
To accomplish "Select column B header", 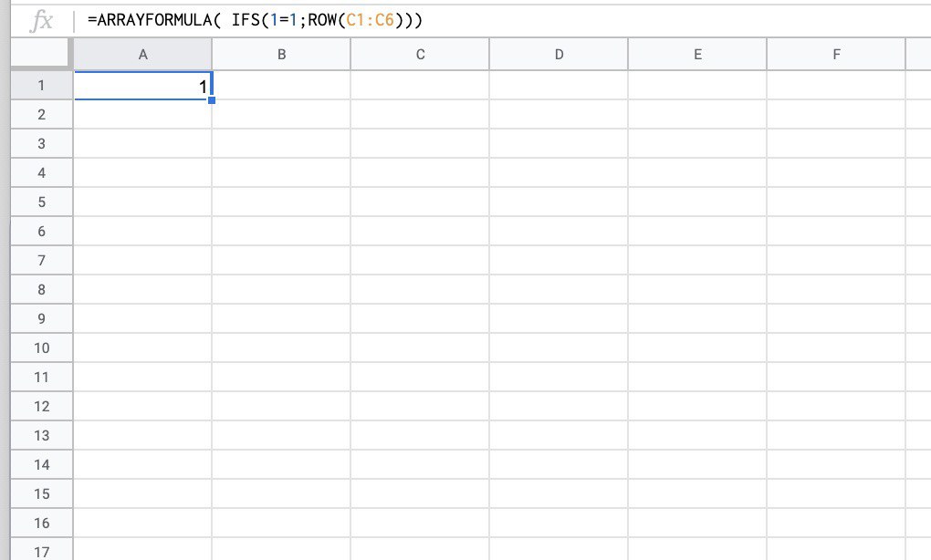I will coord(281,55).
